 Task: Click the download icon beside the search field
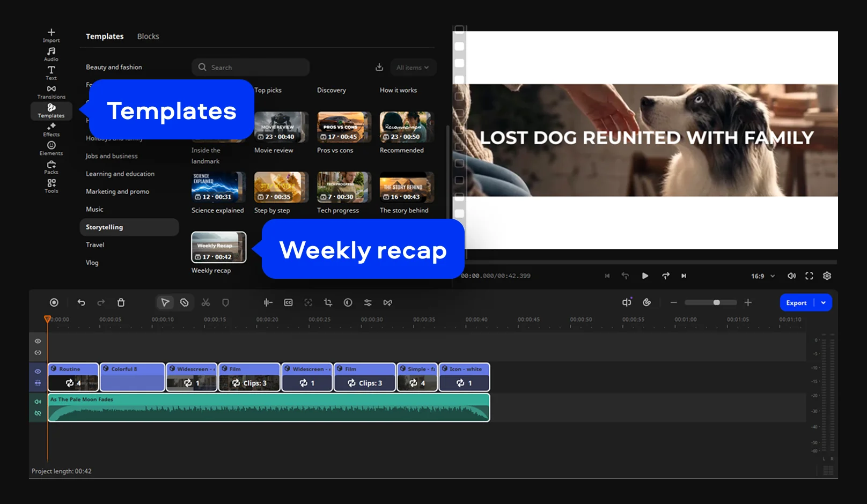[379, 67]
